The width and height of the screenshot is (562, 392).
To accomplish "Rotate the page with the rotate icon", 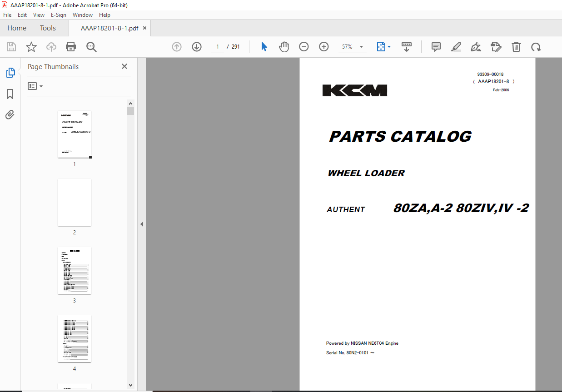I will pyautogui.click(x=536, y=47).
